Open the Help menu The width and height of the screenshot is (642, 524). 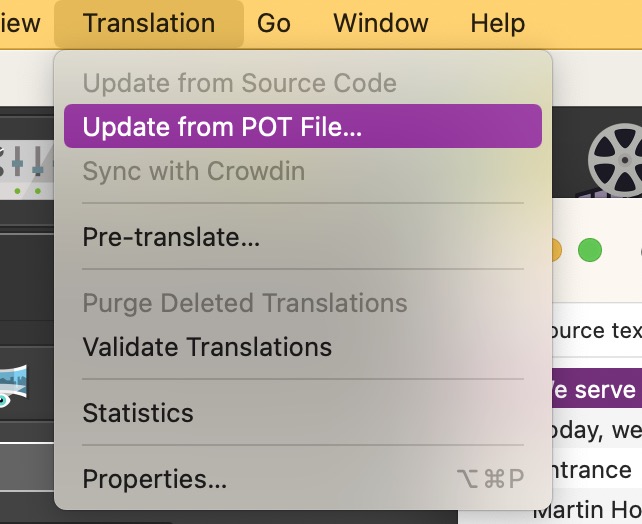(497, 23)
